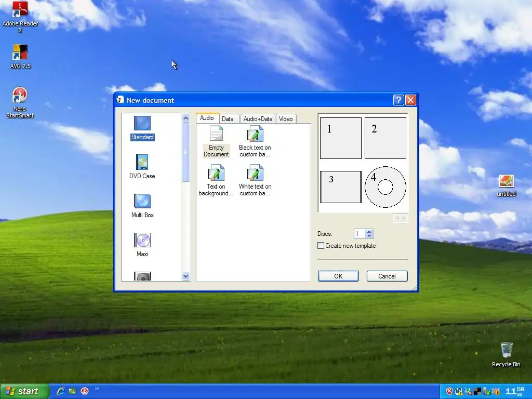Click the case type list scrollbar thumb
Screen dimensions: 532x399
185,152
